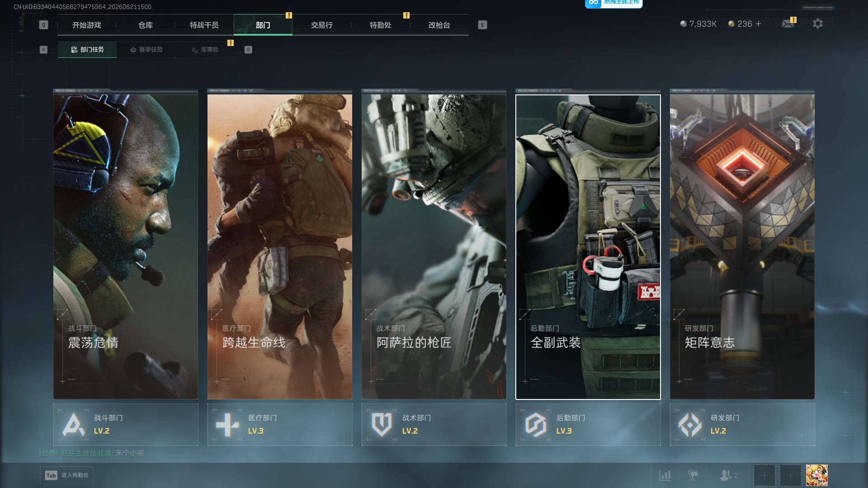
Task: Click the world chat message line
Action: 92,453
